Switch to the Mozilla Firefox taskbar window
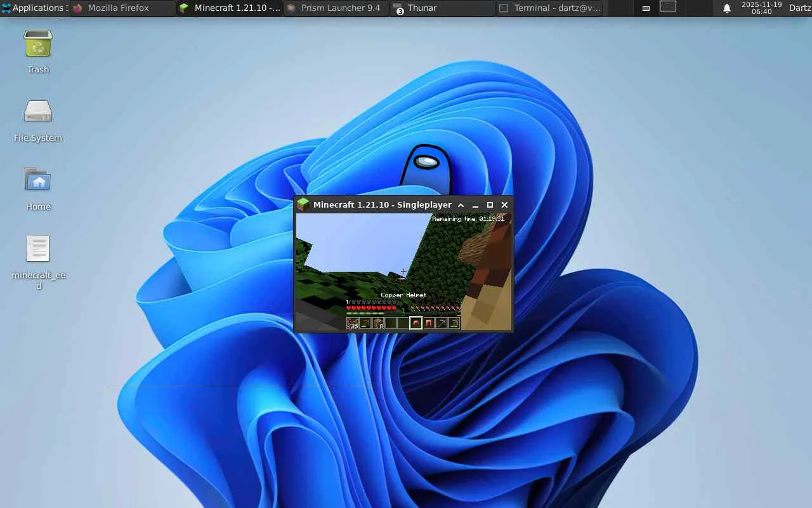Viewport: 812px width, 508px height. tap(122, 8)
